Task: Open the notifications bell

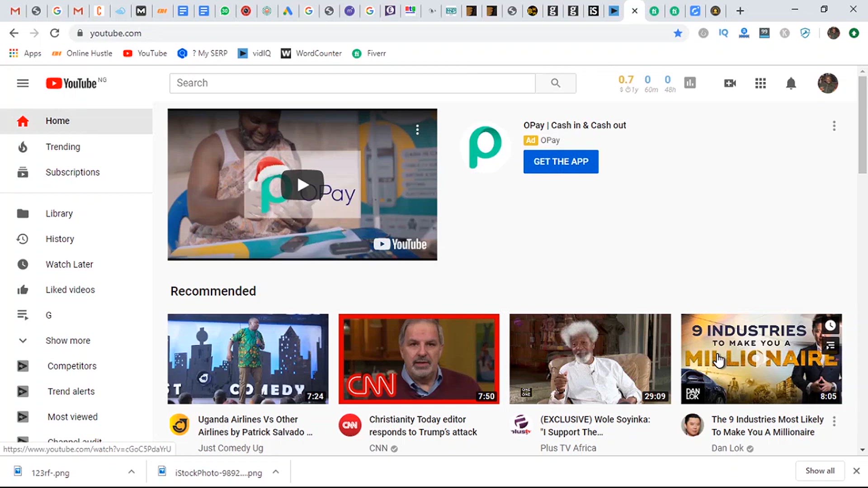Action: click(791, 83)
